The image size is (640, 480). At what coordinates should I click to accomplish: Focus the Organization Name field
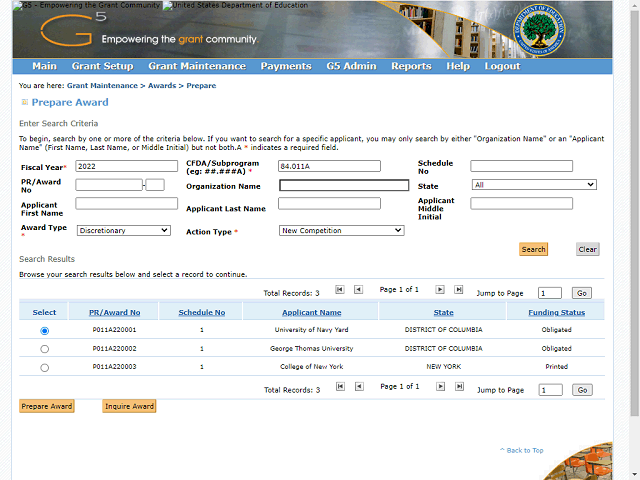[344, 185]
